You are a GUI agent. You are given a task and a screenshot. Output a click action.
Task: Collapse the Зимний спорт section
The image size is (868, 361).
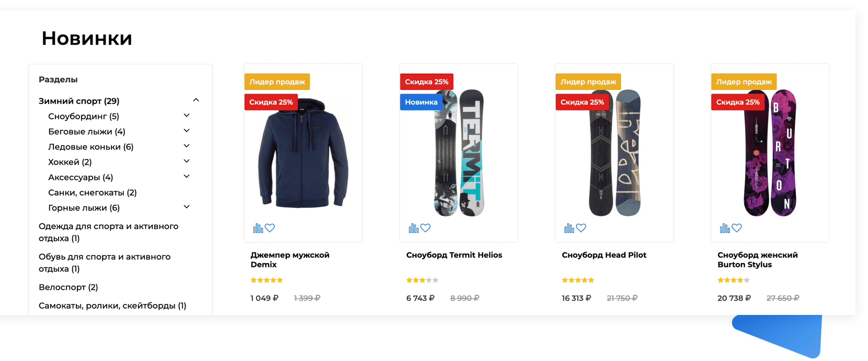click(196, 100)
